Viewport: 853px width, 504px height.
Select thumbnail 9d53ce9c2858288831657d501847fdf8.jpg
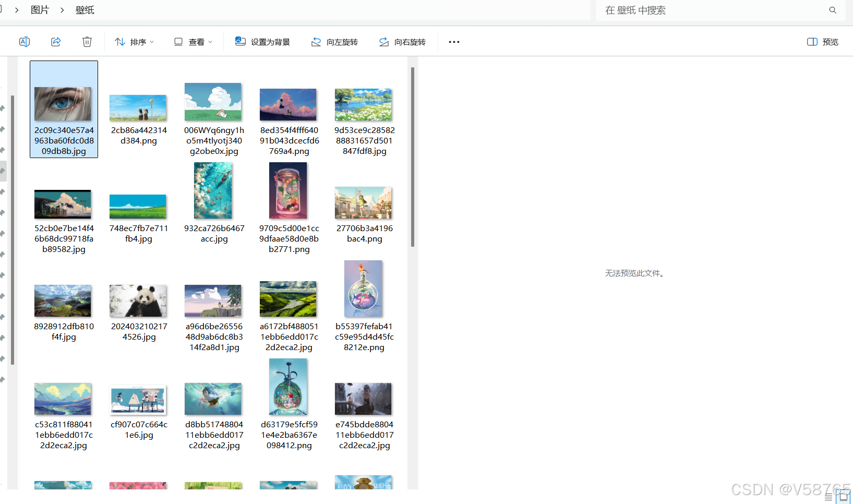pos(363,104)
